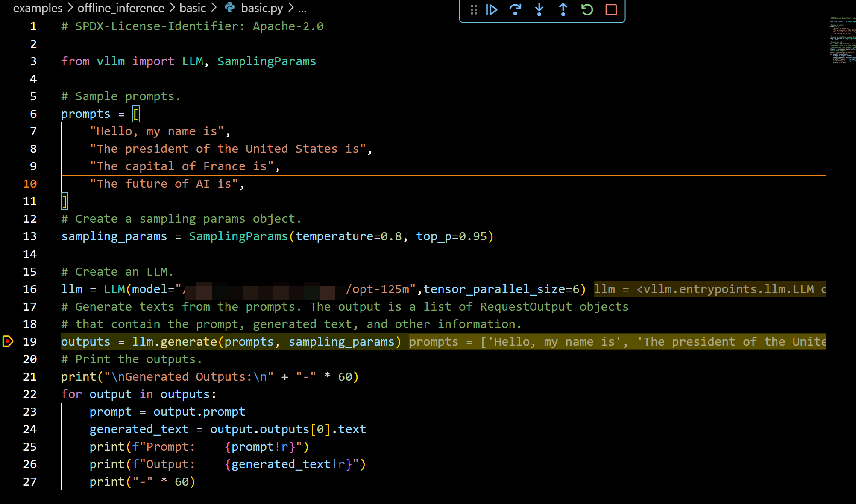The image size is (856, 504).
Task: Click the Step Into arrow icon
Action: pos(539,9)
